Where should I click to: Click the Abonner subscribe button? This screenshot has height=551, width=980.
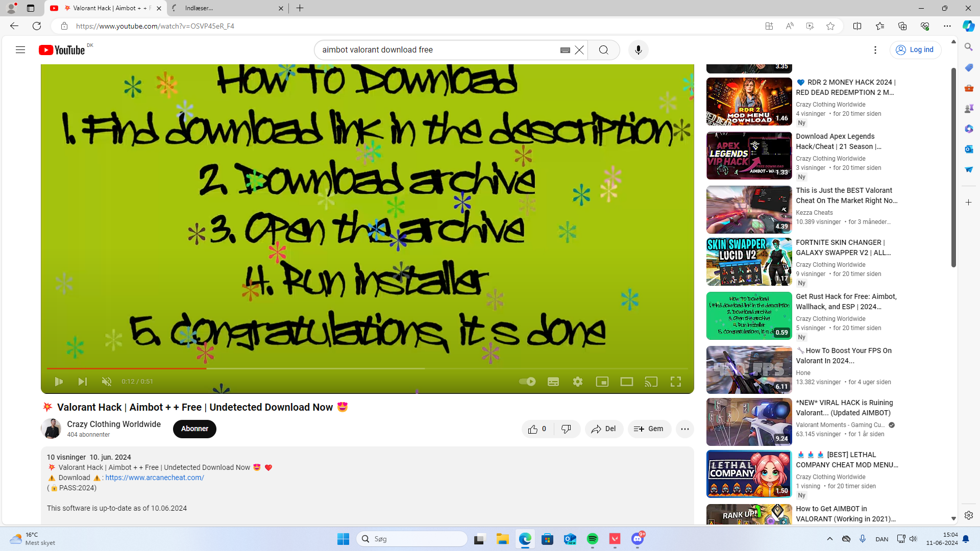194,429
